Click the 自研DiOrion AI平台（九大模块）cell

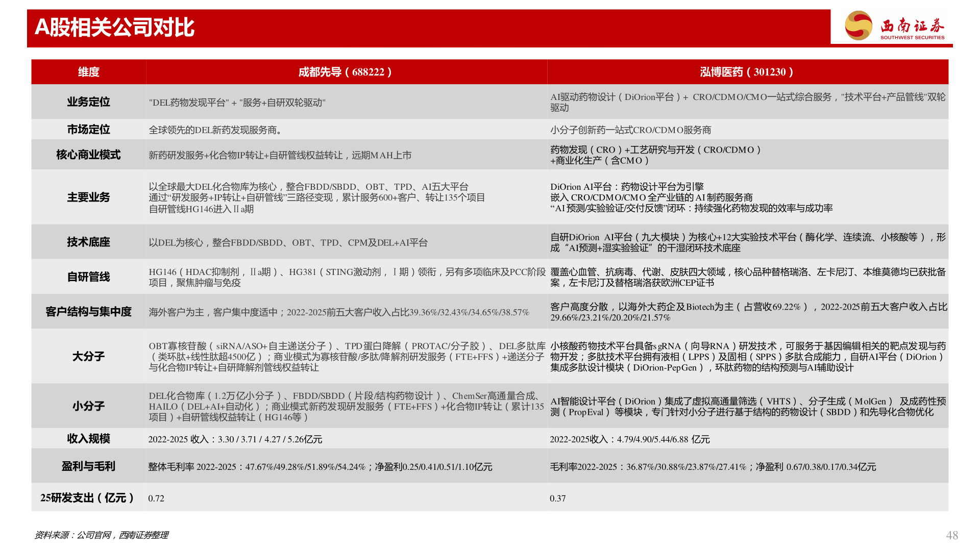[747, 242]
